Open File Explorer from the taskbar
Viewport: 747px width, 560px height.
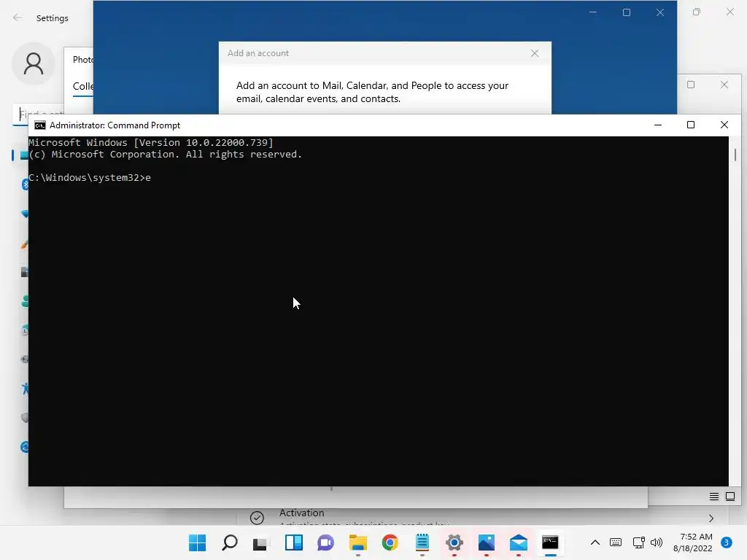[357, 542]
